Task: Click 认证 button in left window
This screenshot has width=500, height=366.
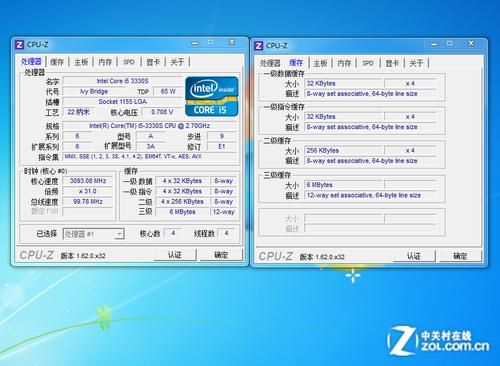Action: 175,255
